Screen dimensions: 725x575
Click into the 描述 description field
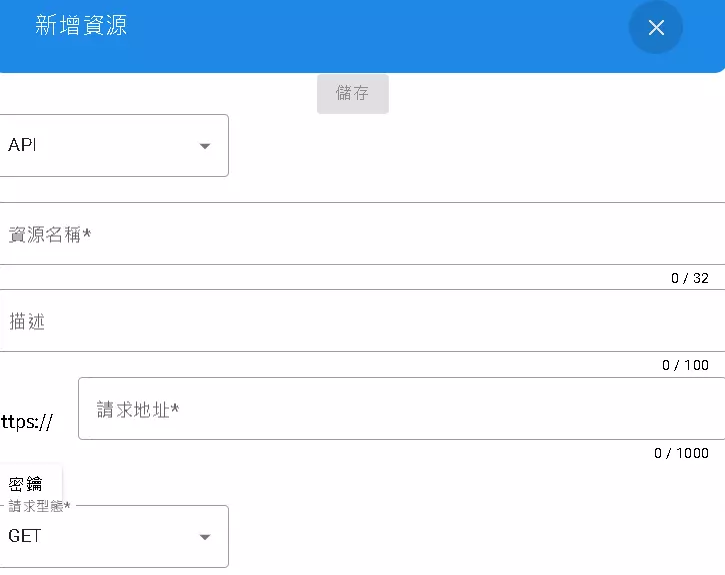pyautogui.click(x=360, y=322)
